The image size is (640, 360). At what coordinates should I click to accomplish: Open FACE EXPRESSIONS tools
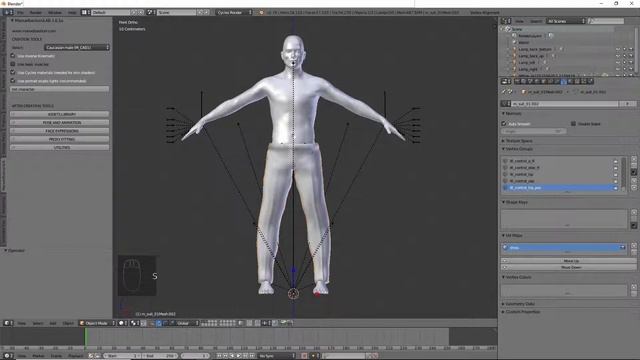[60, 131]
